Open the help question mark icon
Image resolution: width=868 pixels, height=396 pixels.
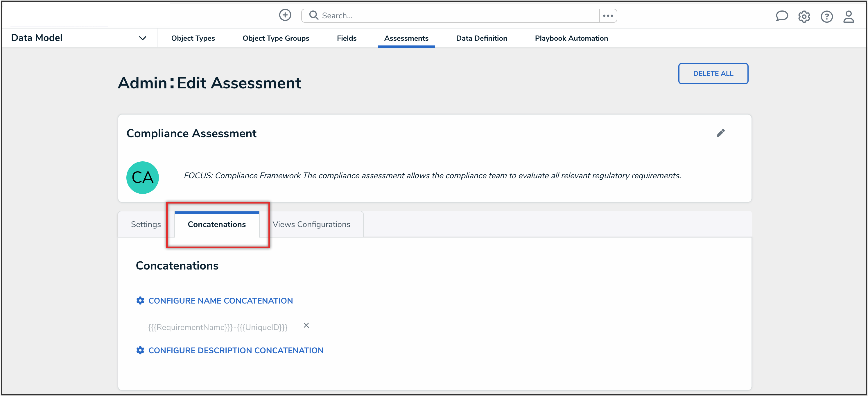pyautogui.click(x=826, y=17)
